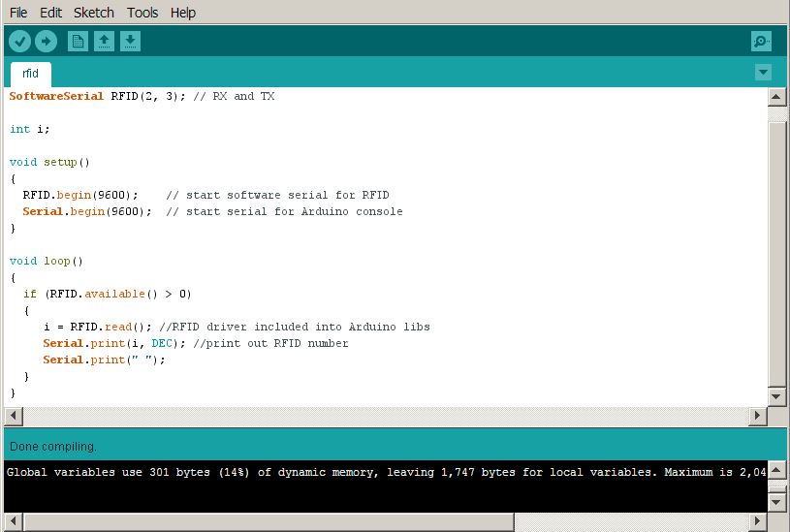Click comment '//RFID driver included into Arduino libs'
Viewport: 790px width, 532px height.
(295, 327)
